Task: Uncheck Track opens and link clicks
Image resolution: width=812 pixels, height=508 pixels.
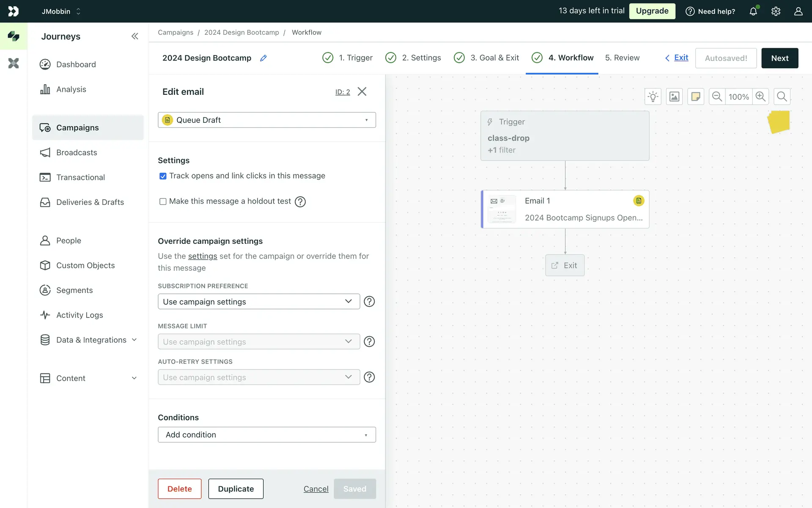Action: [163, 176]
